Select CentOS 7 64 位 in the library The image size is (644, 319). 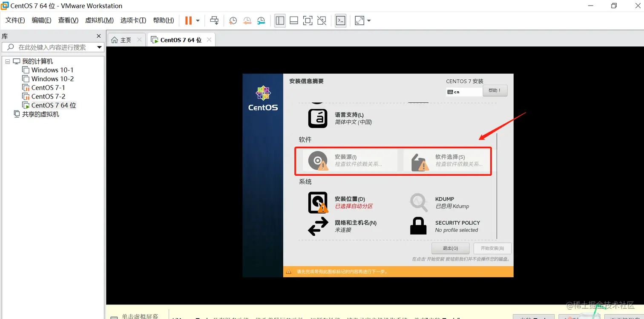(54, 105)
